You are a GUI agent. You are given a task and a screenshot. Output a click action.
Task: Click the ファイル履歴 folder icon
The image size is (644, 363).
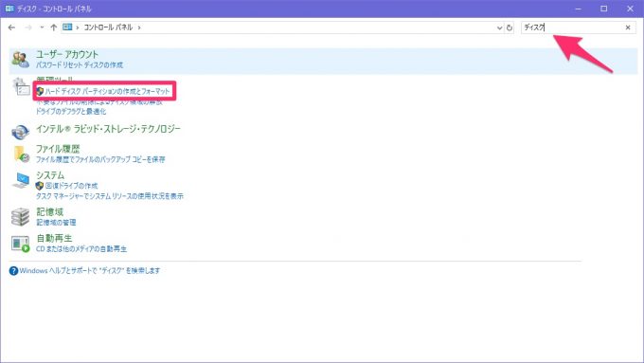pyautogui.click(x=22, y=154)
